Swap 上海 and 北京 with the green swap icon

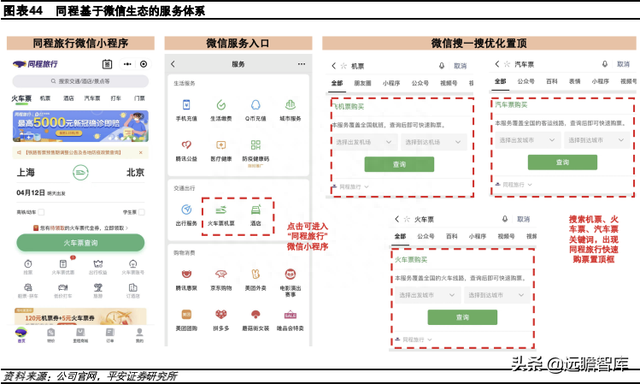pyautogui.click(x=80, y=173)
